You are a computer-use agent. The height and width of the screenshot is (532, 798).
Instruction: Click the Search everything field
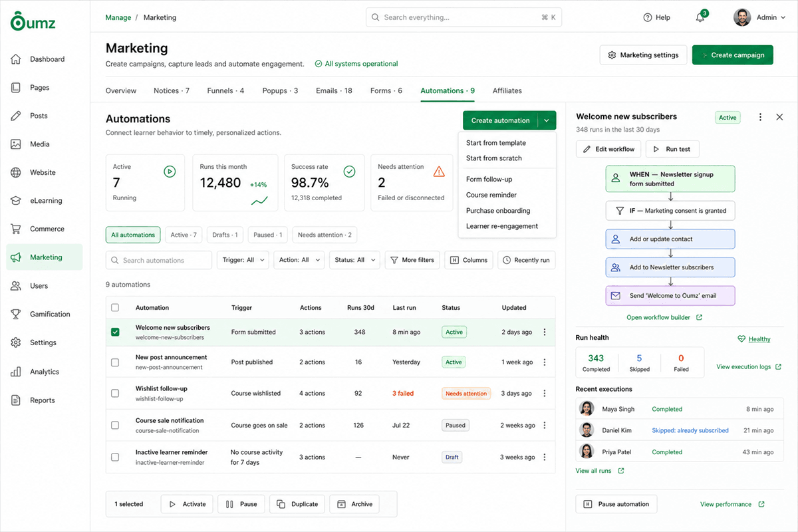pyautogui.click(x=464, y=17)
